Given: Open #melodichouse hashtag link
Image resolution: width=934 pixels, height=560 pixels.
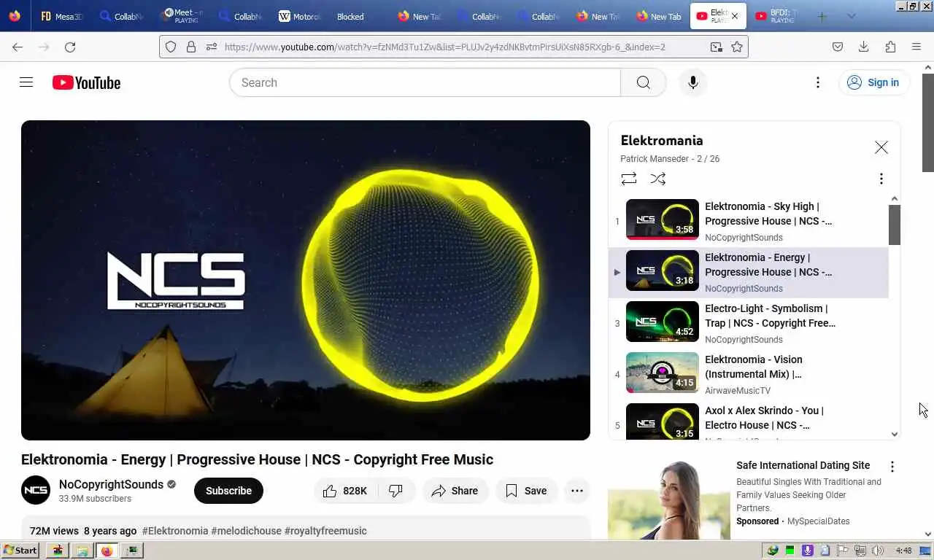Looking at the screenshot, I should point(246,531).
